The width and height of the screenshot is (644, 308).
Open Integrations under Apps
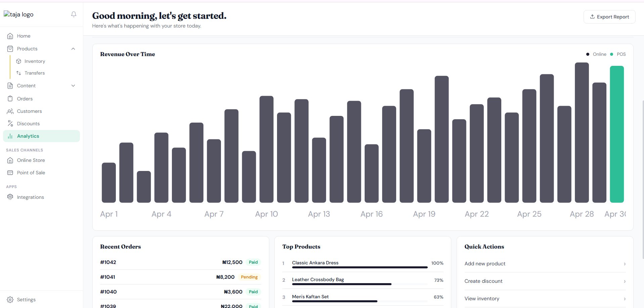coord(41,197)
